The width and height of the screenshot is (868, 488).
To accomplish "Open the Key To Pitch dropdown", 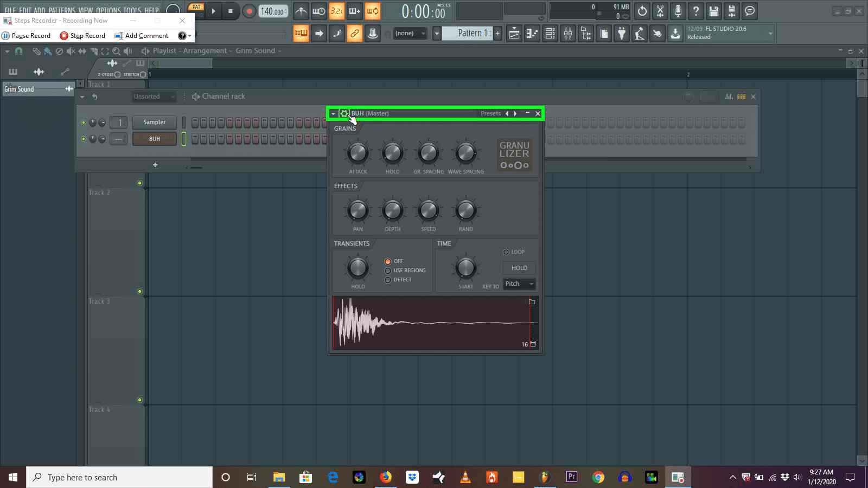I will 519,284.
